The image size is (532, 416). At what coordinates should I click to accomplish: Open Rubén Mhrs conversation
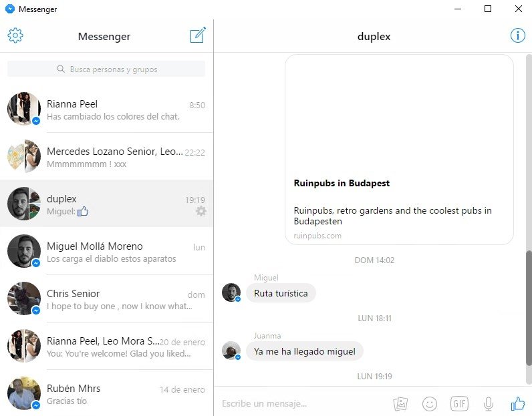click(x=106, y=393)
